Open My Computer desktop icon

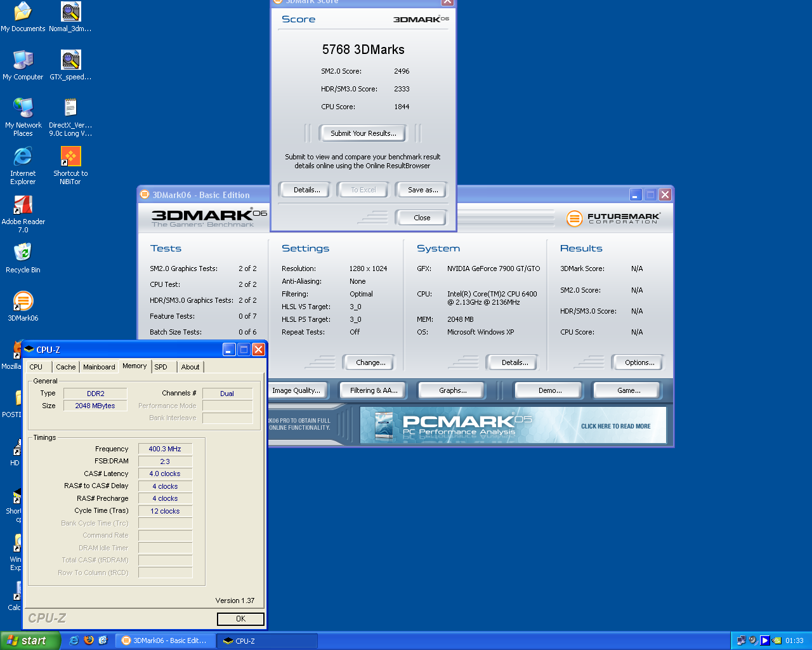(23, 65)
